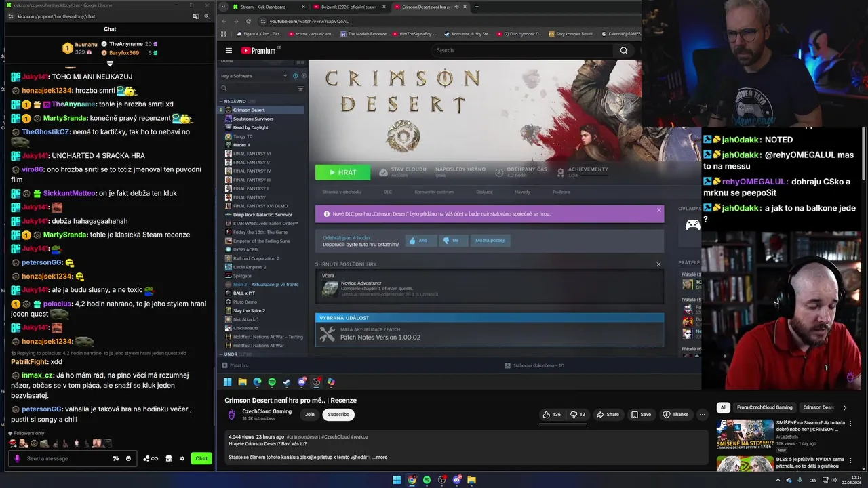Image resolution: width=868 pixels, height=488 pixels.
Task: Focus the YouTube Search field
Action: [522, 50]
